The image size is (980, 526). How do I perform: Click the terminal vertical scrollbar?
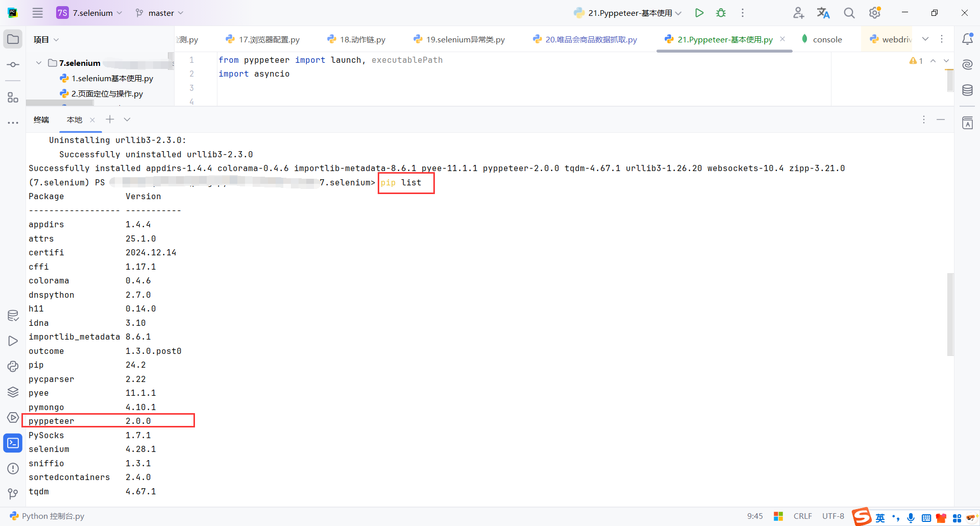tap(950, 314)
